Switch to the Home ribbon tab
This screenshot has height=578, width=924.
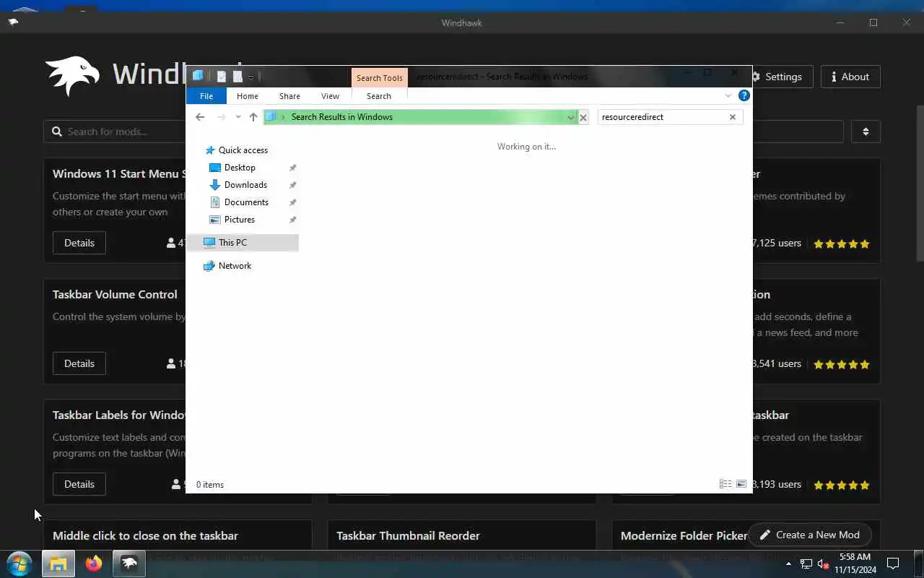(x=247, y=96)
